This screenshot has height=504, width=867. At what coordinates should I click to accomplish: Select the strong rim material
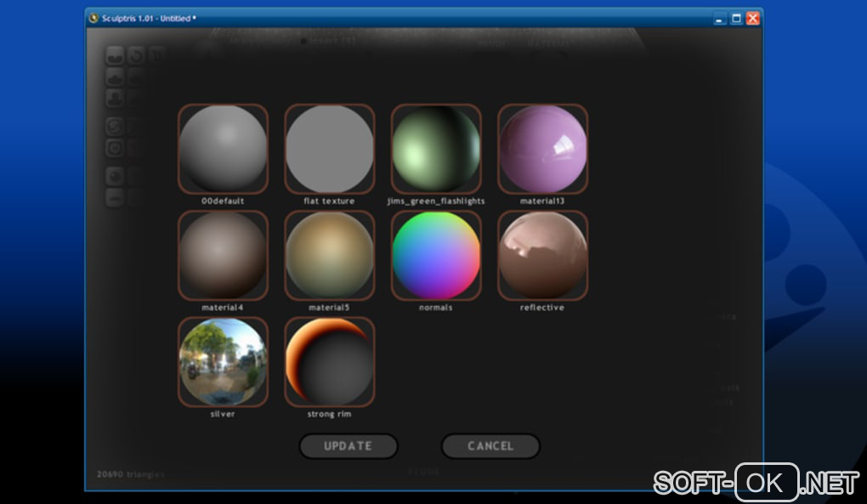click(330, 362)
